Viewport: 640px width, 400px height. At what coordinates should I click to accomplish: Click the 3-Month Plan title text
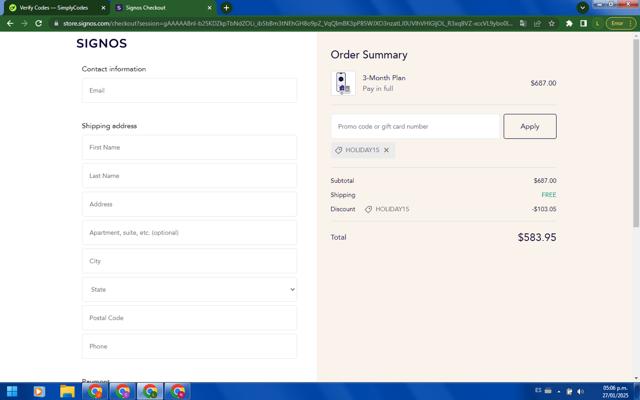[384, 78]
